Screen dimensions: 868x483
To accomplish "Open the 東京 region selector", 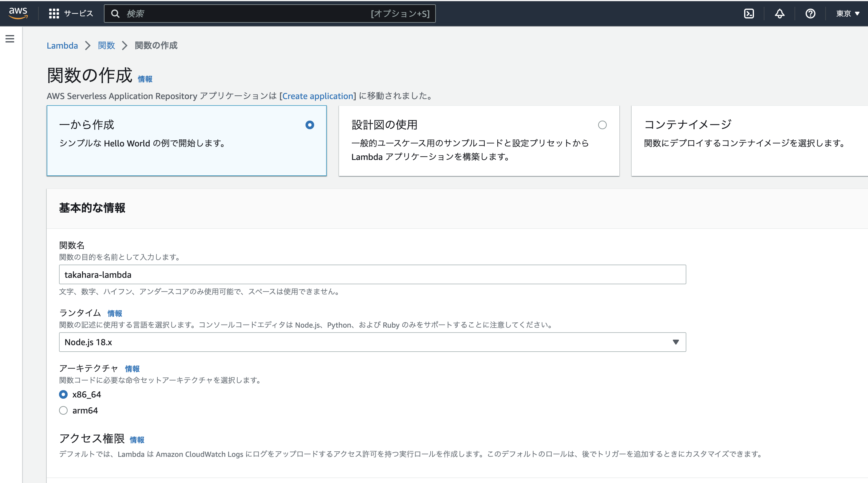I will pyautogui.click(x=847, y=14).
